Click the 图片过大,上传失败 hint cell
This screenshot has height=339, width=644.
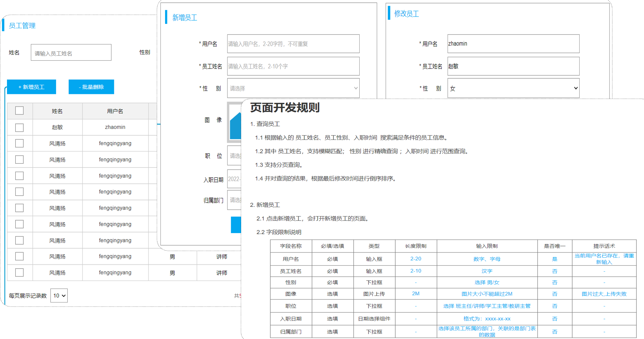(604, 294)
